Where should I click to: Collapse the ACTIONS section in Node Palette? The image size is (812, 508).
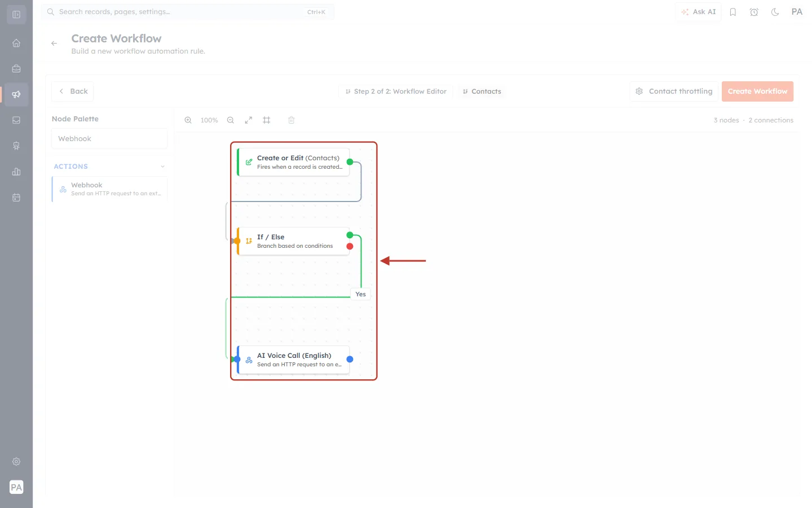tap(163, 167)
